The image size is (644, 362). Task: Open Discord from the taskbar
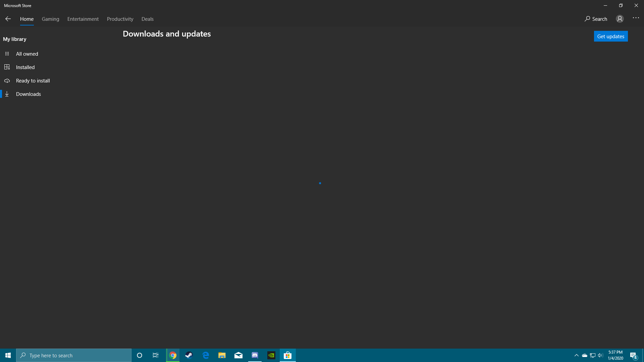coord(255,355)
